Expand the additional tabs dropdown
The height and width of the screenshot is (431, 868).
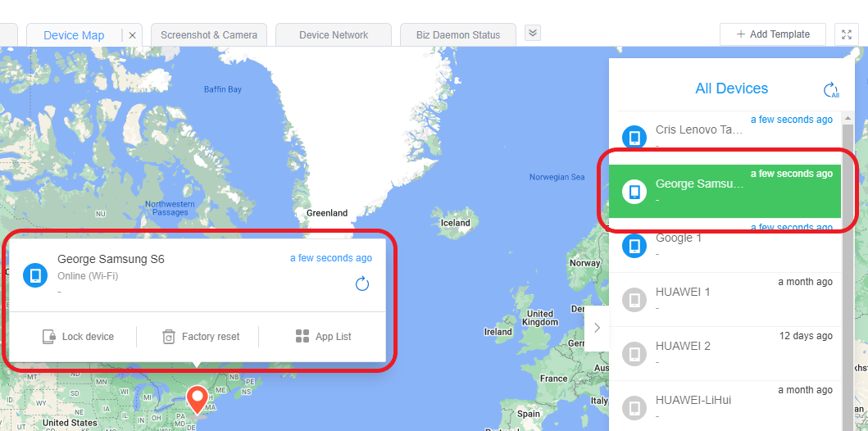point(533,34)
